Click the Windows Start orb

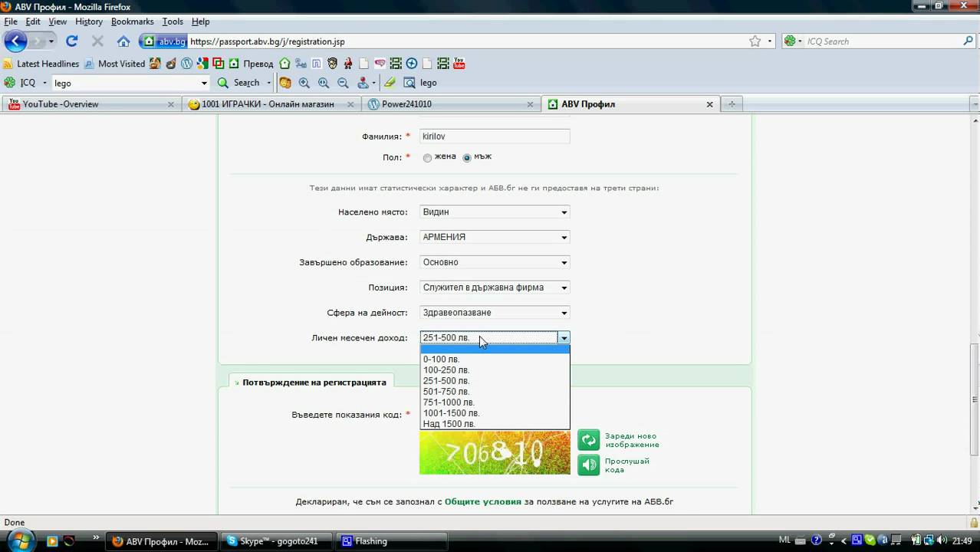[19, 540]
